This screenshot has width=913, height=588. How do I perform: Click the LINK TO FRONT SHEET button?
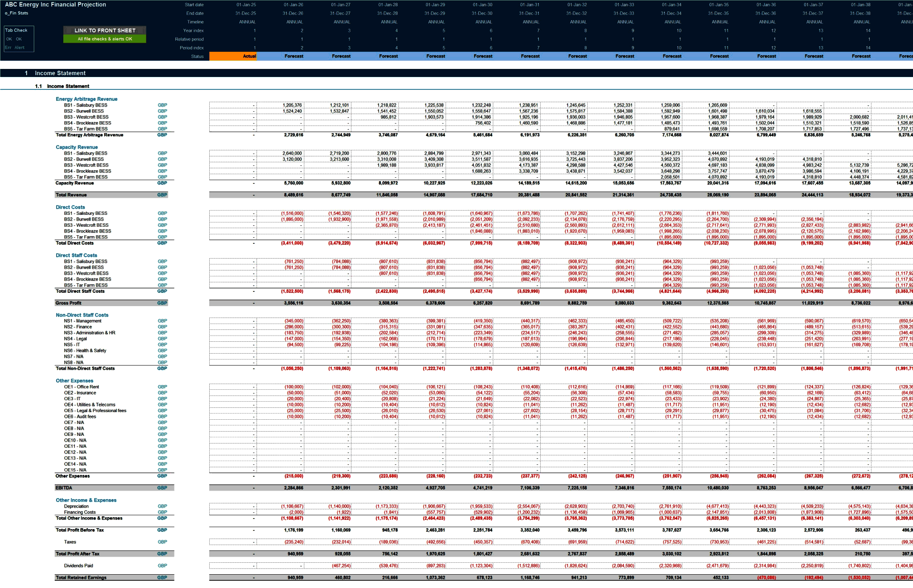click(x=104, y=30)
